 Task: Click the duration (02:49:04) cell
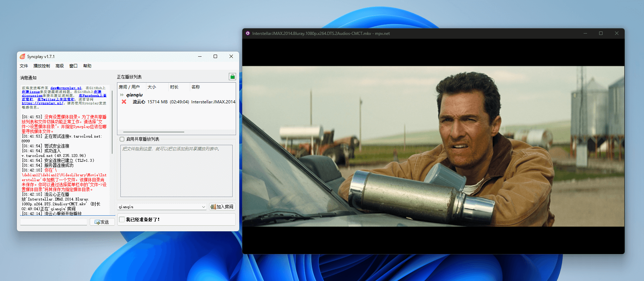179,102
